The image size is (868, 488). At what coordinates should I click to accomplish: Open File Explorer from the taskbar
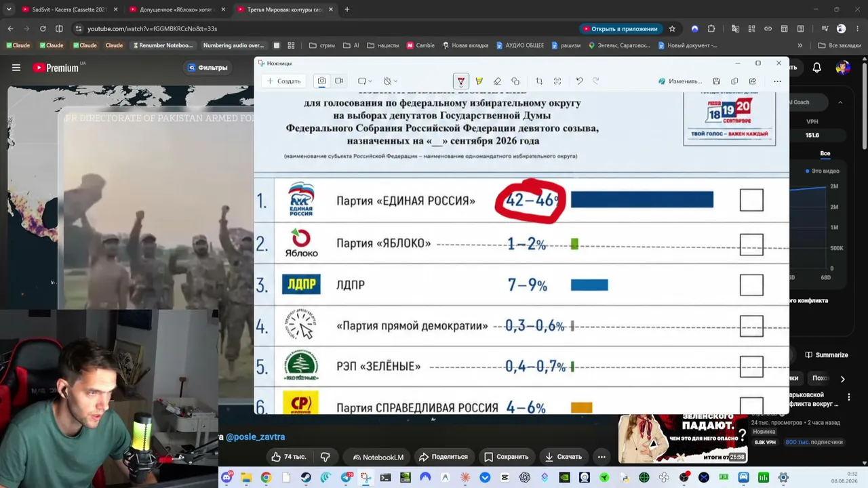pos(246,478)
